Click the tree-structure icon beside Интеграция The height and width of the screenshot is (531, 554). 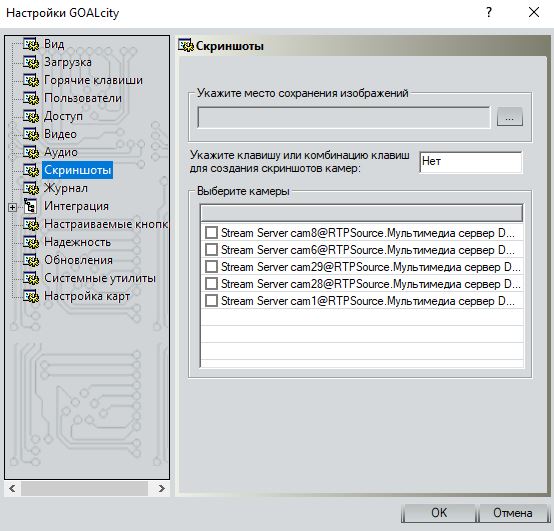pos(30,206)
